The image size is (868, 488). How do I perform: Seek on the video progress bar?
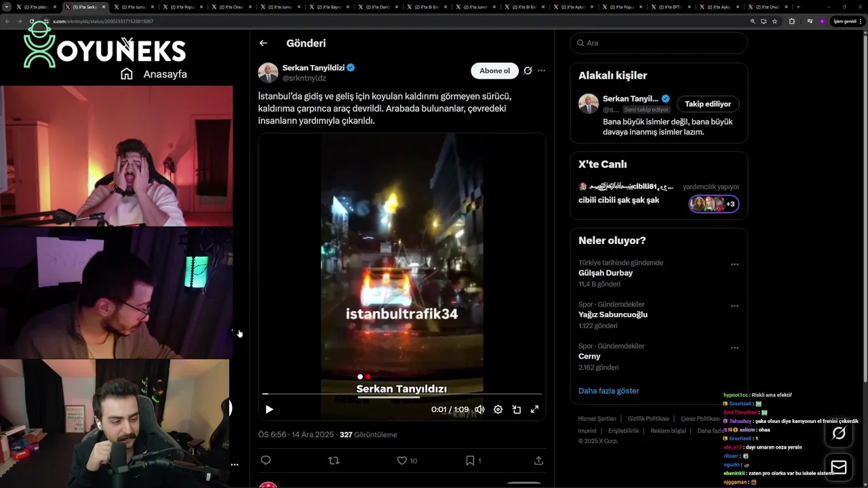click(x=401, y=394)
